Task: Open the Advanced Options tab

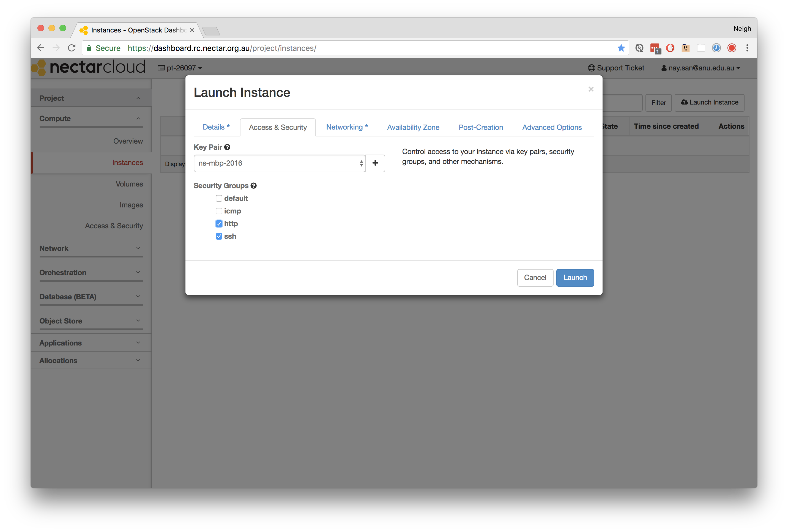Action: (x=552, y=127)
